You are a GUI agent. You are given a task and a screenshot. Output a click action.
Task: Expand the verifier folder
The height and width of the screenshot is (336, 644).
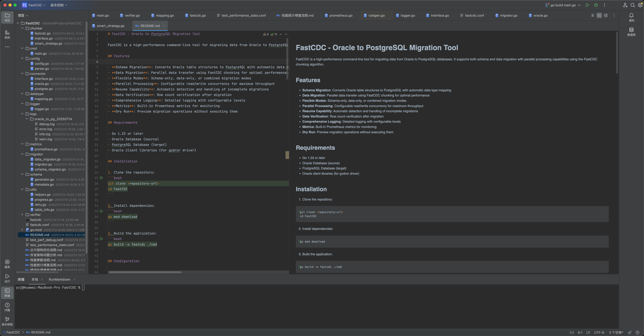[x=22, y=215]
